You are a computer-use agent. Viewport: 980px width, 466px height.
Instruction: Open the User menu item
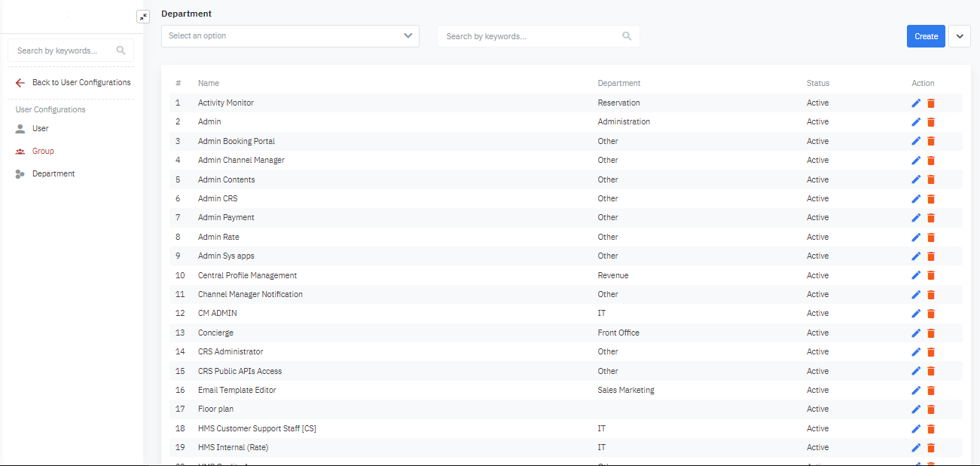point(41,129)
